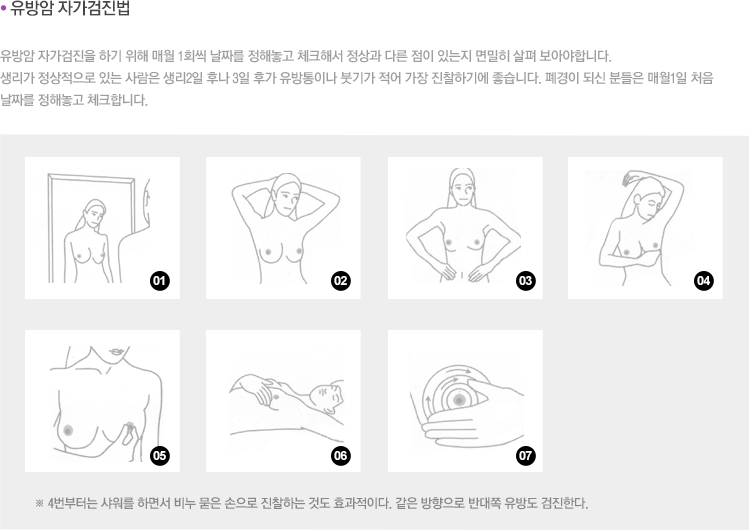Open the mirror inspection illustration

click(x=102, y=228)
